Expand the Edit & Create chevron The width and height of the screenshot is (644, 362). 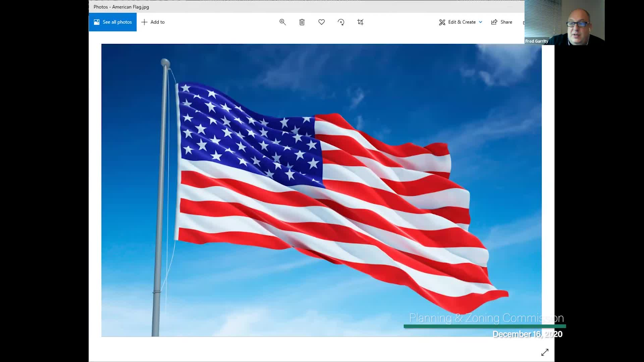pyautogui.click(x=480, y=22)
